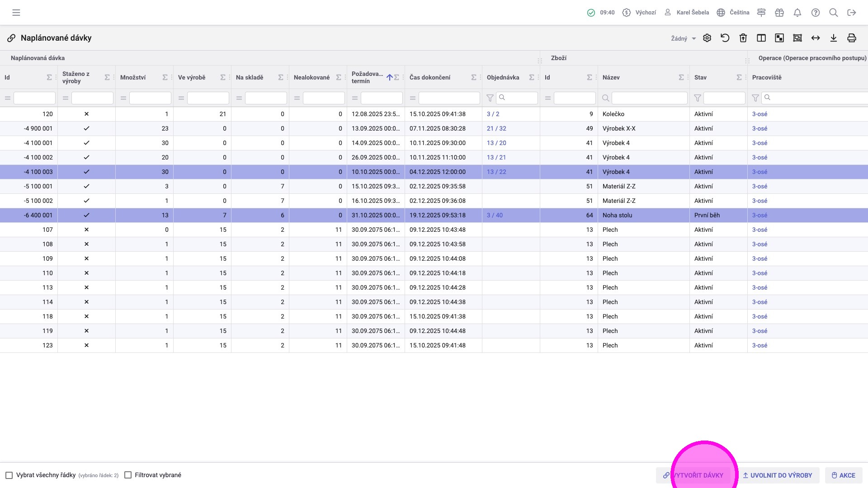The height and width of the screenshot is (488, 868).
Task: Open Stav column filter dropdown
Action: (x=698, y=98)
